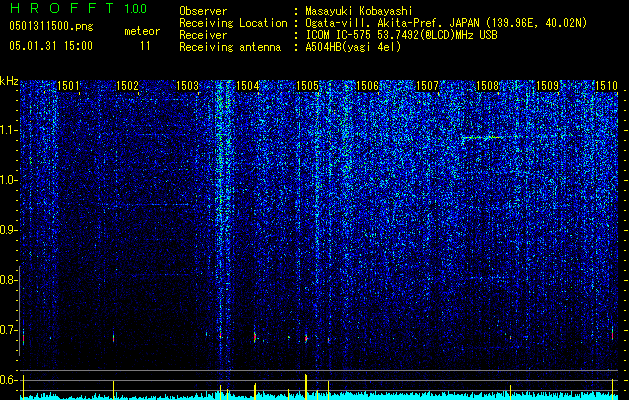Screen dimensions: 629x400
Task: Click the 1.1 kHz axis label
Action: point(8,130)
